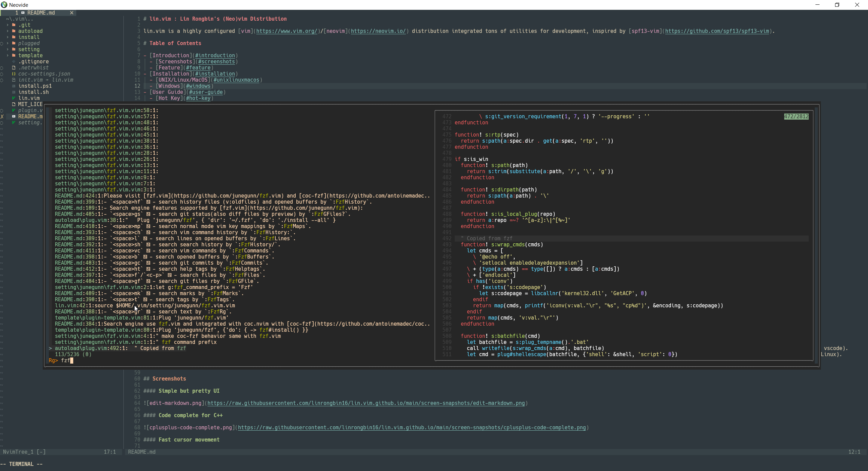Click the setting folder icon
This screenshot has height=471, width=868.
pos(14,49)
